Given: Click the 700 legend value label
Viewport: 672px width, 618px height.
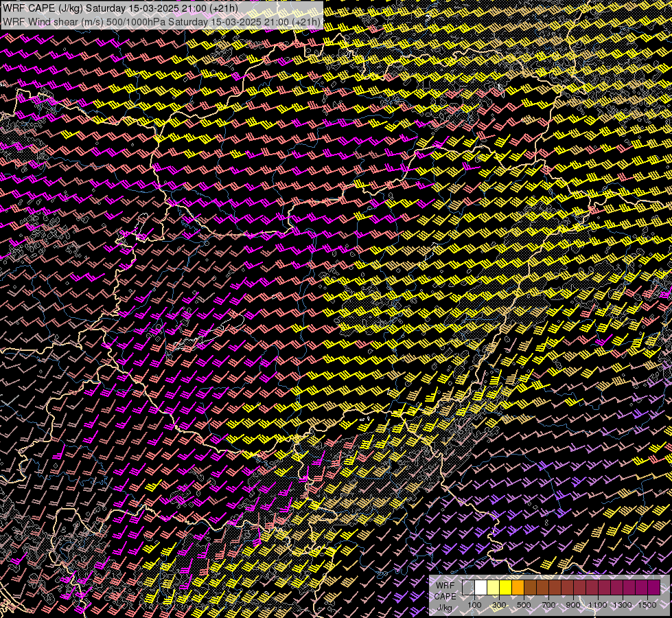Looking at the screenshot, I should pyautogui.click(x=548, y=605).
